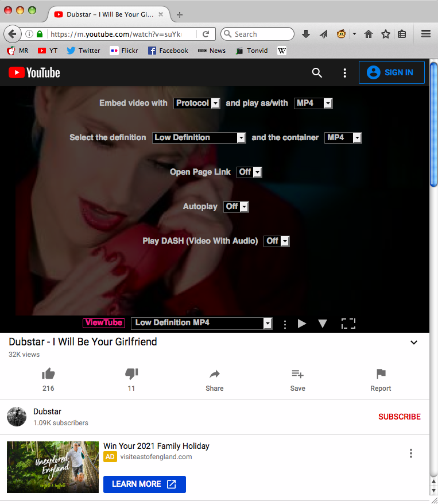Bookmark this page with star icon

click(385, 34)
